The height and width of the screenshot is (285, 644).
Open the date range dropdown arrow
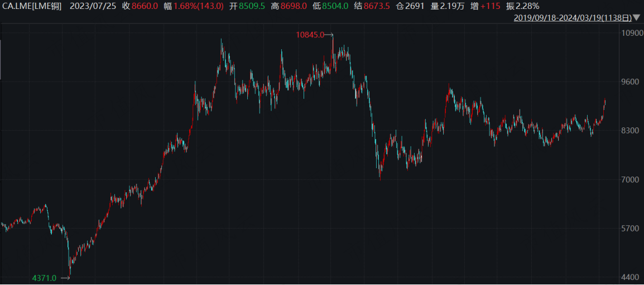coord(637,18)
